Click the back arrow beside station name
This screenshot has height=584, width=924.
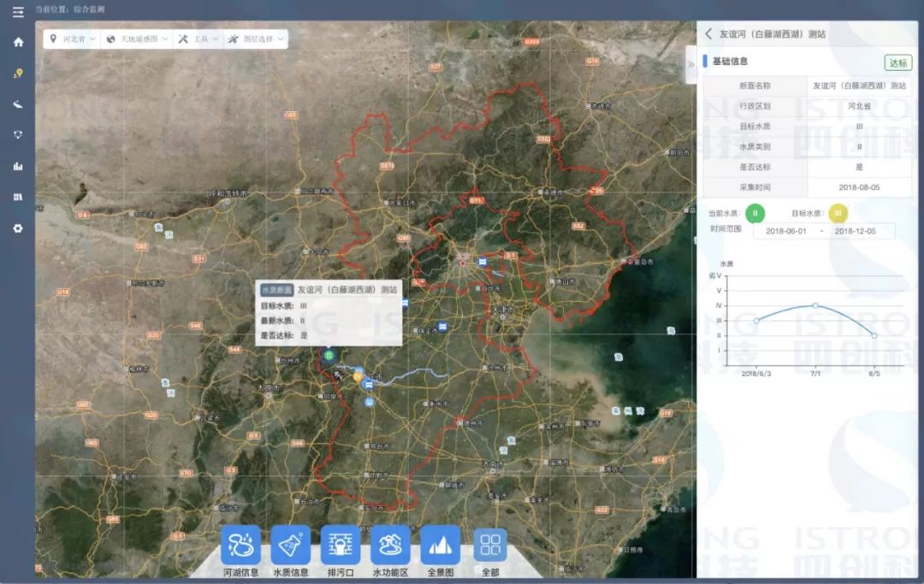click(708, 34)
